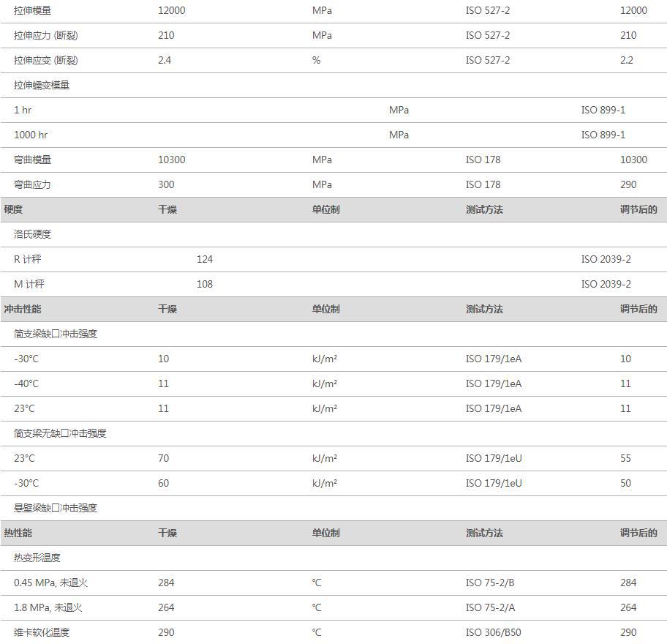The width and height of the screenshot is (667, 644).
Task: Select the 拉伸蠕变模量 row heading
Action: click(x=42, y=85)
